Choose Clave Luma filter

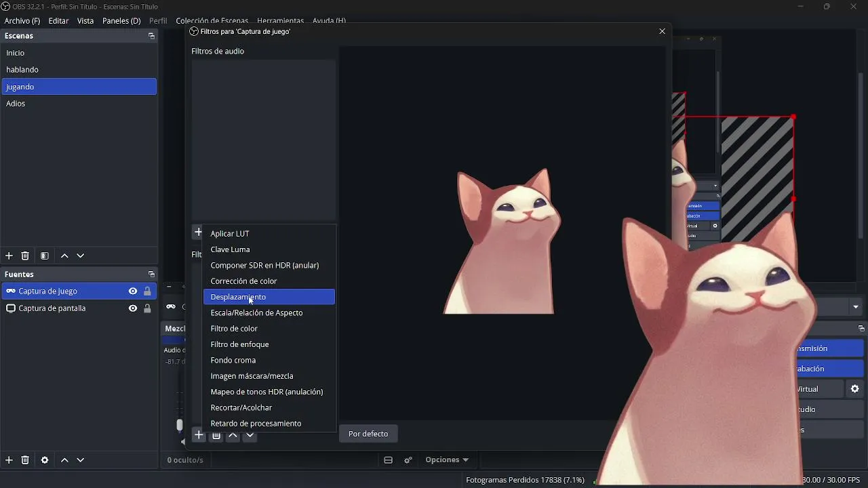pos(269,249)
